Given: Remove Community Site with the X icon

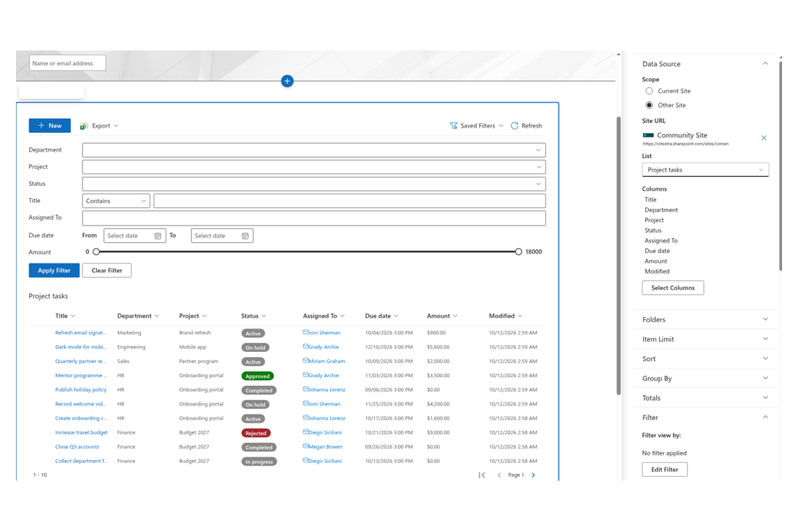Looking at the screenshot, I should (x=763, y=138).
